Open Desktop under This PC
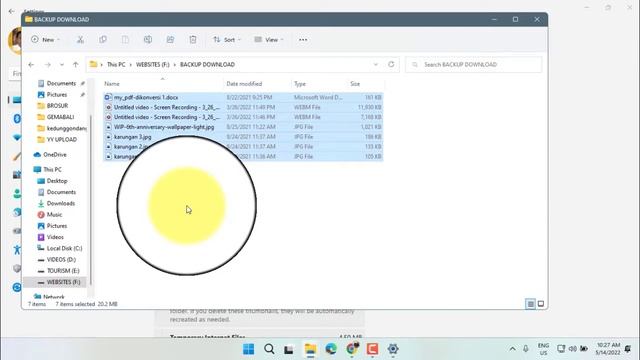The height and width of the screenshot is (360, 640). coord(53,181)
